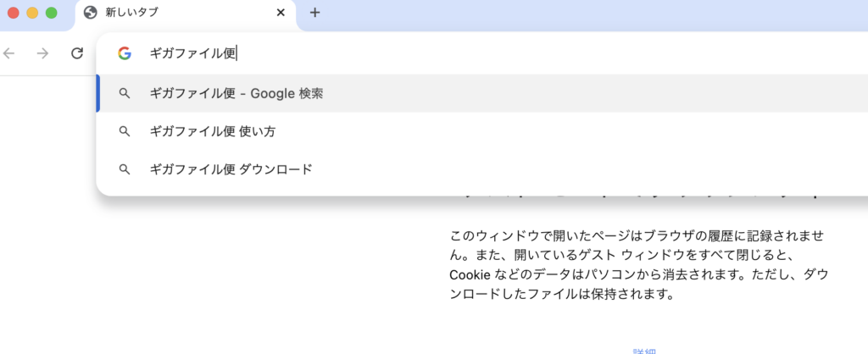Click the magnifier icon beside ギガファイル便 ダウンロード
The height and width of the screenshot is (354, 868).
pyautogui.click(x=125, y=169)
